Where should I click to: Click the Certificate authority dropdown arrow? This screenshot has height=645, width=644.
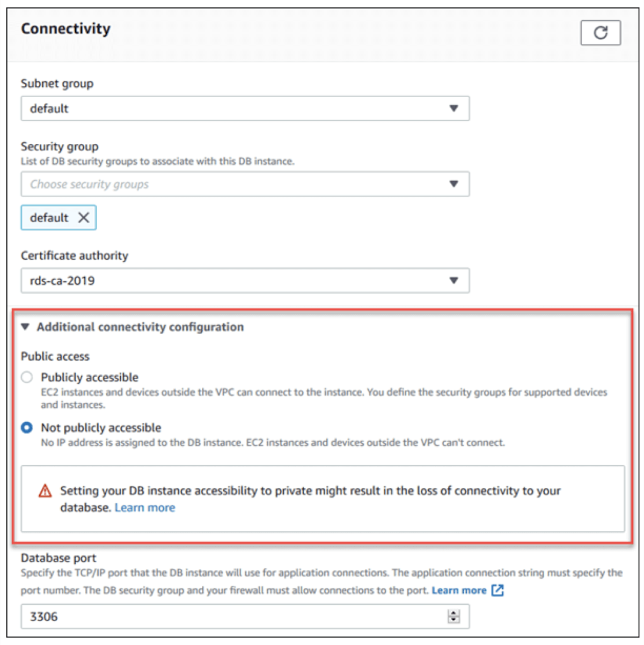pyautogui.click(x=454, y=280)
